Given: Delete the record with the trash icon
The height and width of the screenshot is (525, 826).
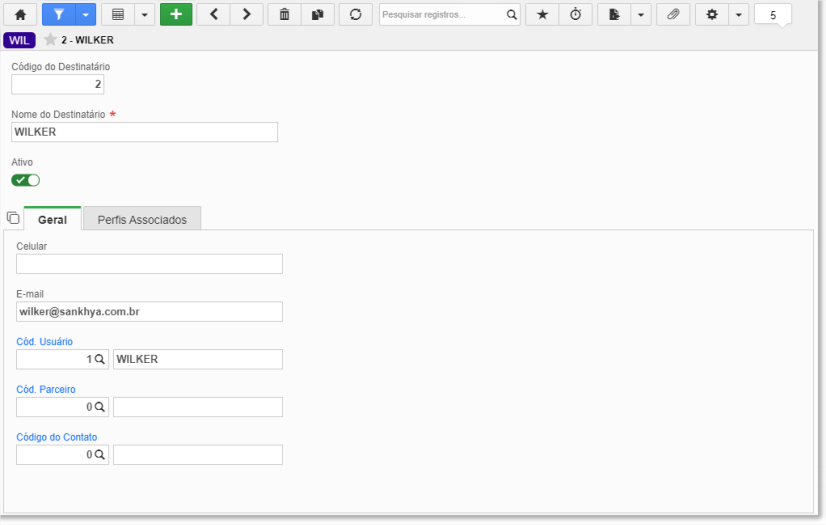Looking at the screenshot, I should (x=284, y=15).
